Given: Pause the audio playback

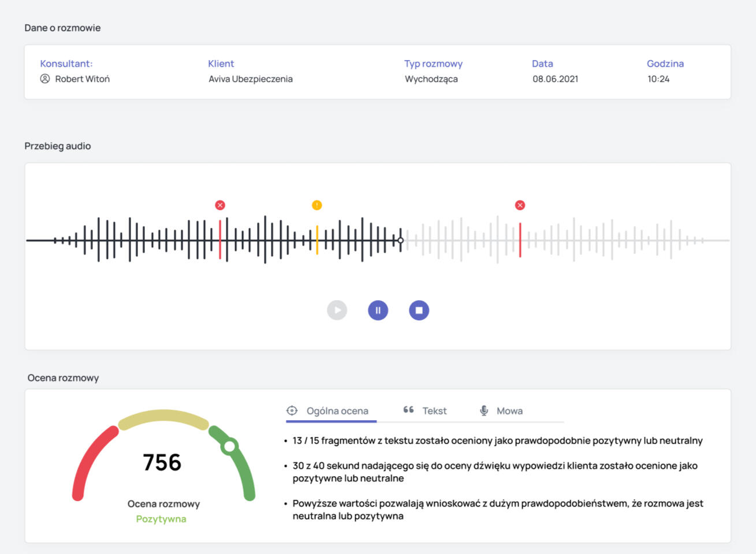Looking at the screenshot, I should point(378,310).
